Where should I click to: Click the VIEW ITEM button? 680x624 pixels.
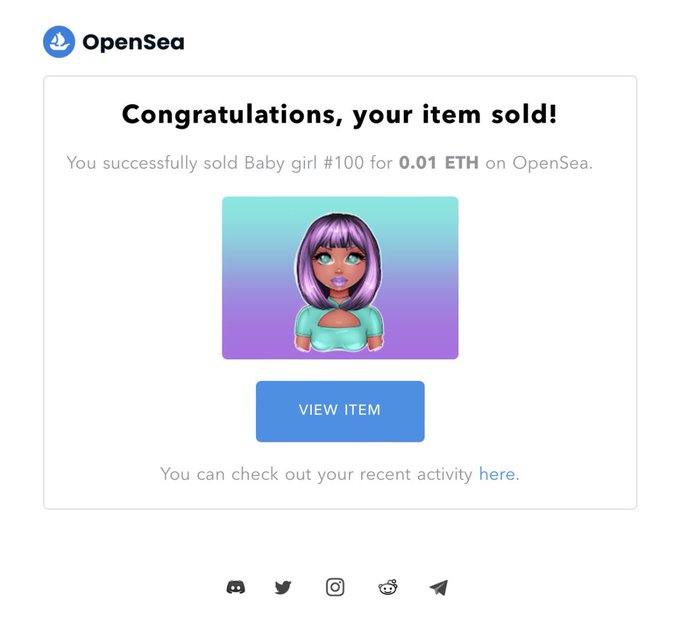tap(340, 411)
